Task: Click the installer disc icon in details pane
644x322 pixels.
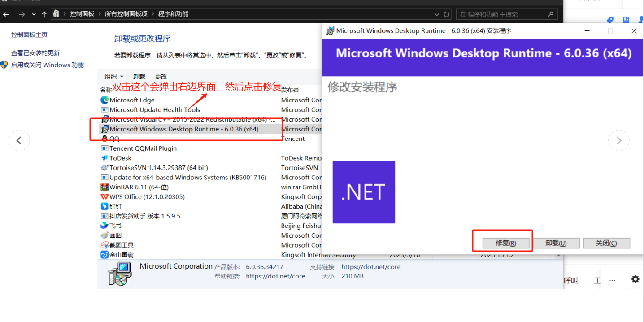Action: [119, 274]
